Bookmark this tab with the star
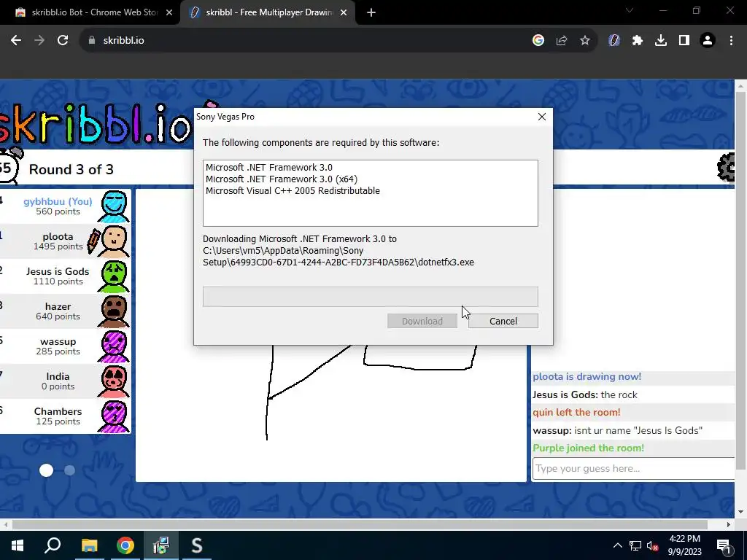The height and width of the screenshot is (560, 747). tap(585, 41)
